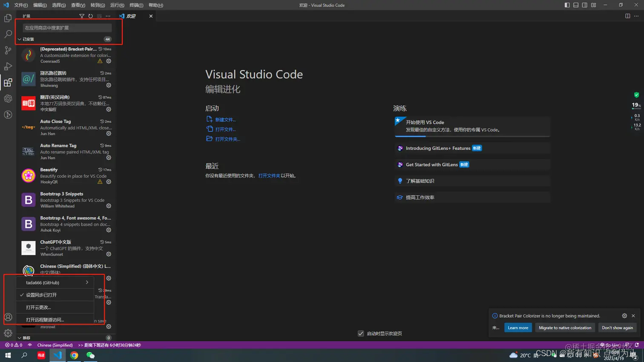Open Introducing GitLens+ Features walkthrough
Image resolution: width=644 pixels, height=362 pixels.
click(x=472, y=148)
